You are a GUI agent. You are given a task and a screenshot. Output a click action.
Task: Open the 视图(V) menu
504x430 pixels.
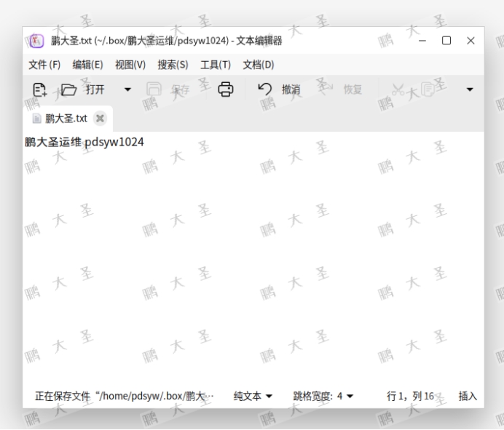point(130,65)
